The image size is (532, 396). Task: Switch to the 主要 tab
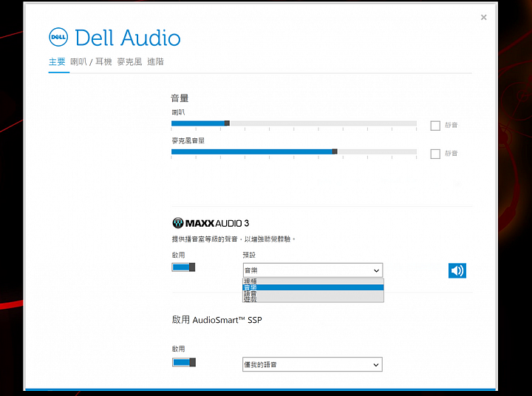[57, 62]
